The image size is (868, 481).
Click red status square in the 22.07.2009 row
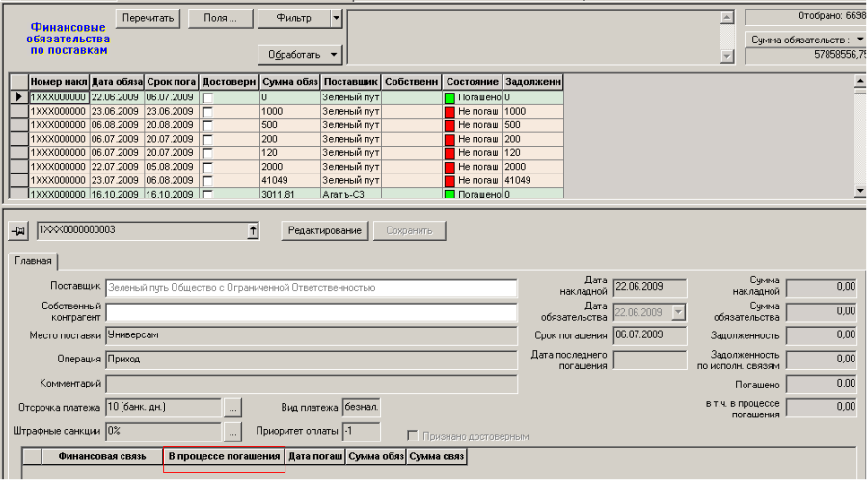pyautogui.click(x=449, y=167)
